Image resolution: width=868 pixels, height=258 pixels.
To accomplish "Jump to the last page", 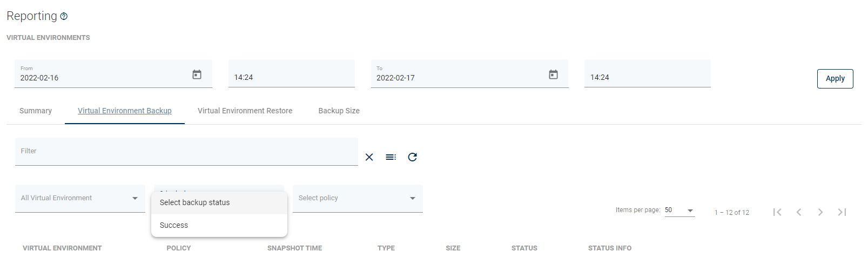I will click(842, 212).
